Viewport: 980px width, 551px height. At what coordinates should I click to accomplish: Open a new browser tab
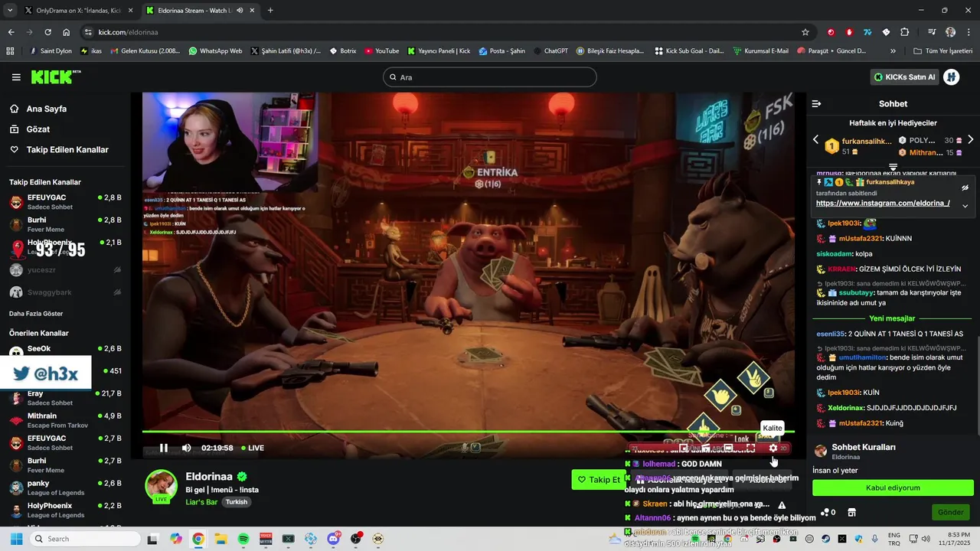270,11
